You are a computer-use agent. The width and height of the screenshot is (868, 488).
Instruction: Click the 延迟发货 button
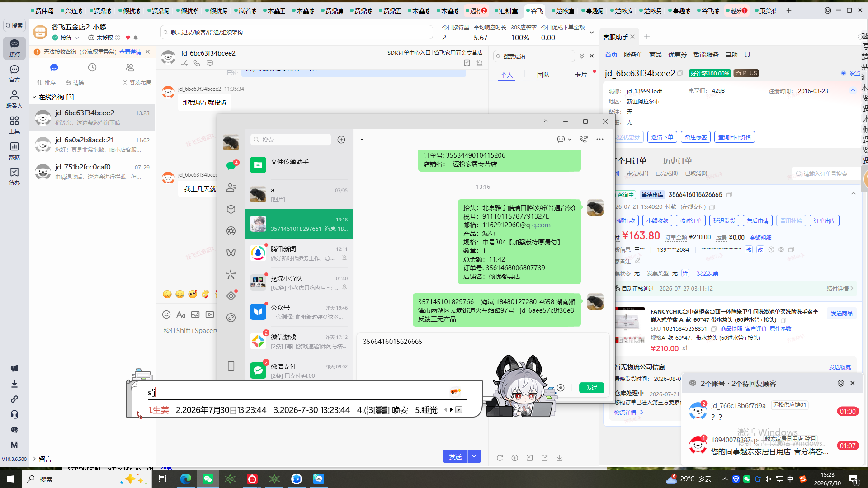[724, 221]
